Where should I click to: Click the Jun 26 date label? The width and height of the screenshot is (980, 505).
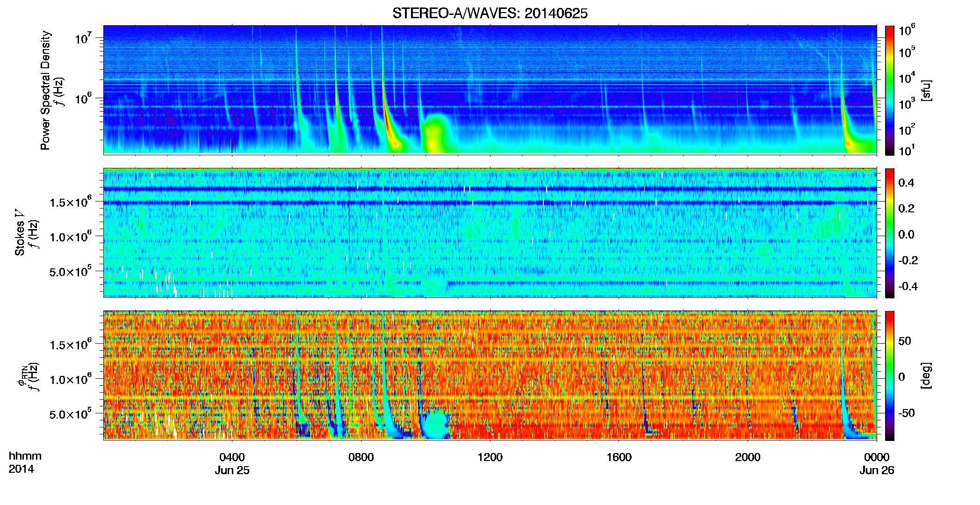pyautogui.click(x=877, y=470)
